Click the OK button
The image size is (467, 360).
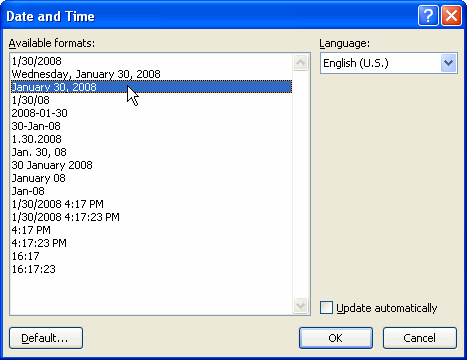click(x=336, y=338)
